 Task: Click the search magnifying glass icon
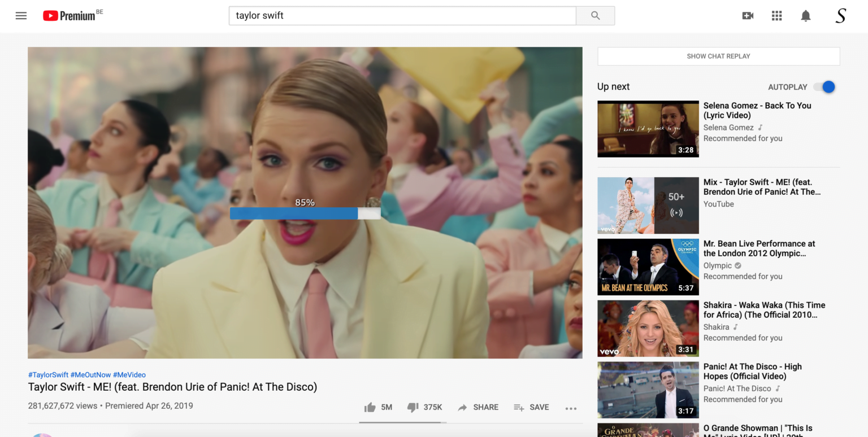point(594,15)
